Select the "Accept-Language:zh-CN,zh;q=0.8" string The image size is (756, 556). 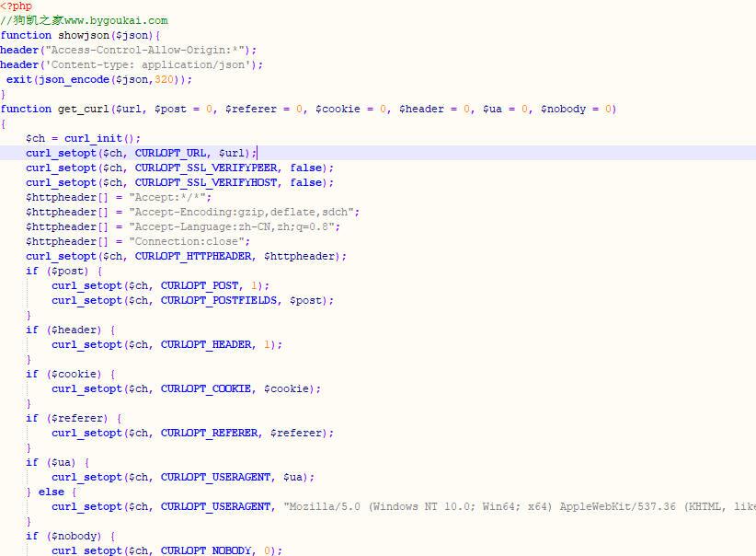coord(232,226)
